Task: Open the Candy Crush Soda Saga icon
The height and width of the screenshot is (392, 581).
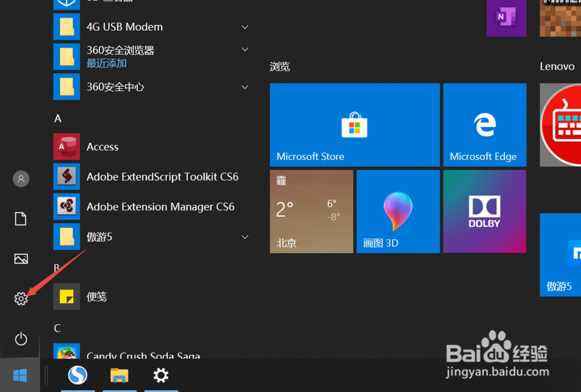Action: click(67, 351)
